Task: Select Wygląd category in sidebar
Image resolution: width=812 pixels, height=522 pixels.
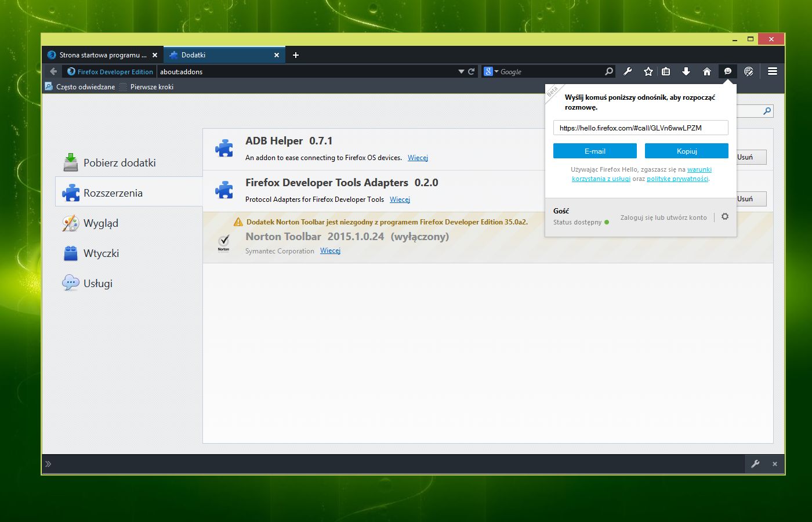Action: click(x=100, y=223)
